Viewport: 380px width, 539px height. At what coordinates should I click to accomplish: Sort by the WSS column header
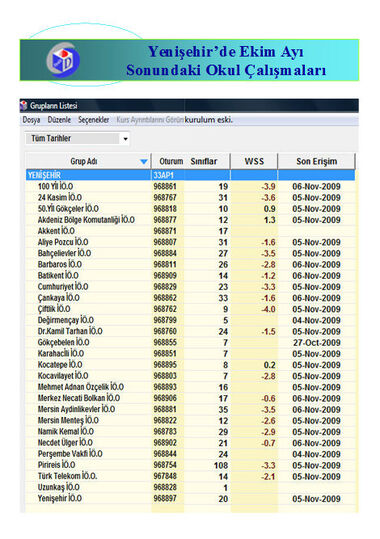point(254,161)
